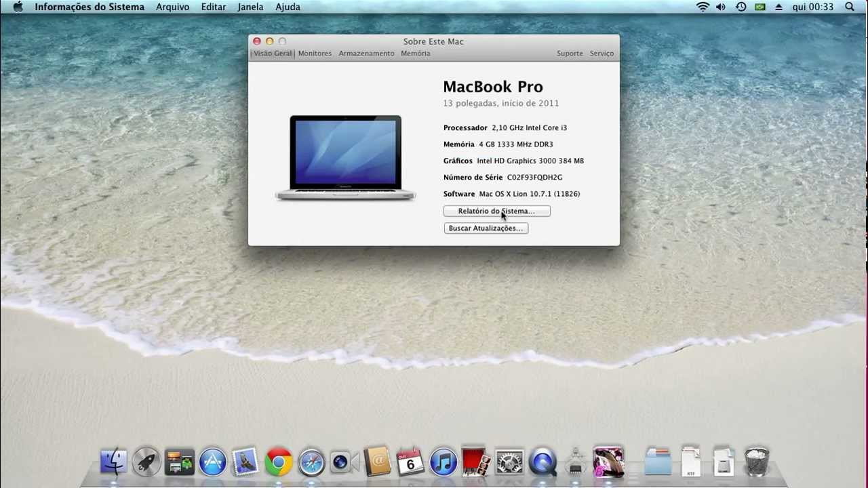Click System Information chip icon in dock
The width and height of the screenshot is (868, 488).
tap(575, 462)
